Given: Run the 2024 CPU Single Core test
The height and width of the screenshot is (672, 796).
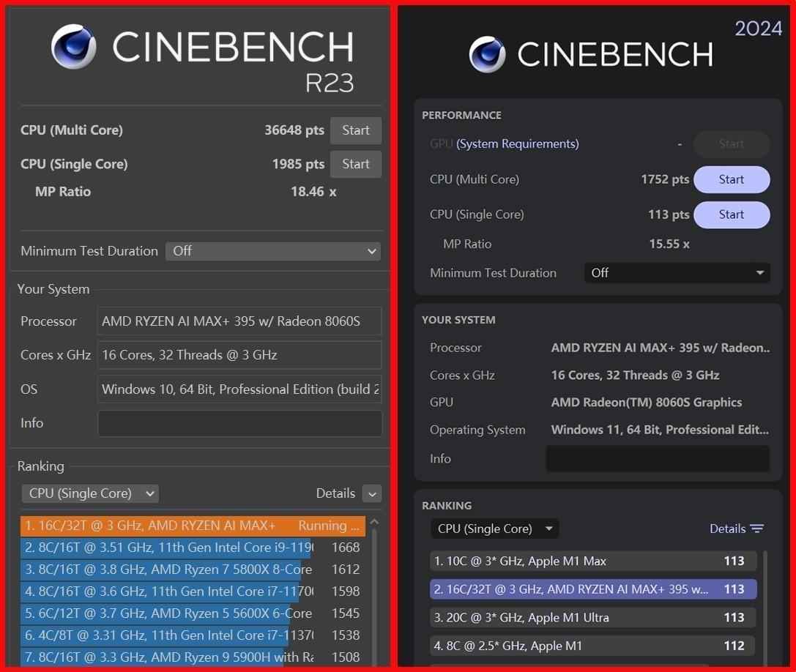Looking at the screenshot, I should click(731, 214).
